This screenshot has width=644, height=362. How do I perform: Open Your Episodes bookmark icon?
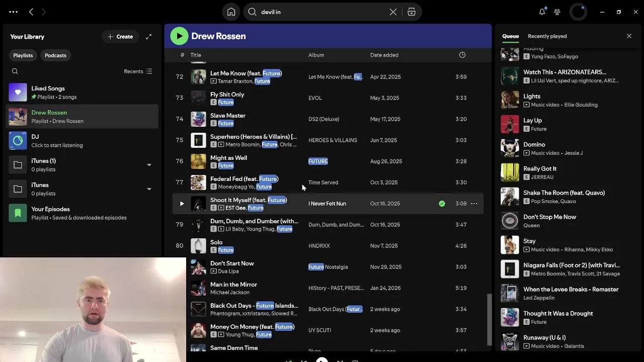18,213
